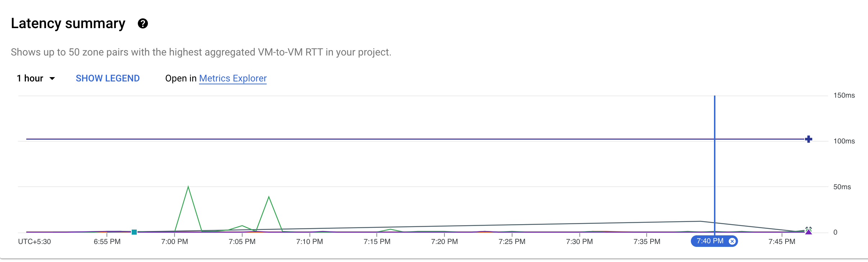Click the 150ms y-axis label
Image resolution: width=868 pixels, height=262 pixels.
[844, 96]
